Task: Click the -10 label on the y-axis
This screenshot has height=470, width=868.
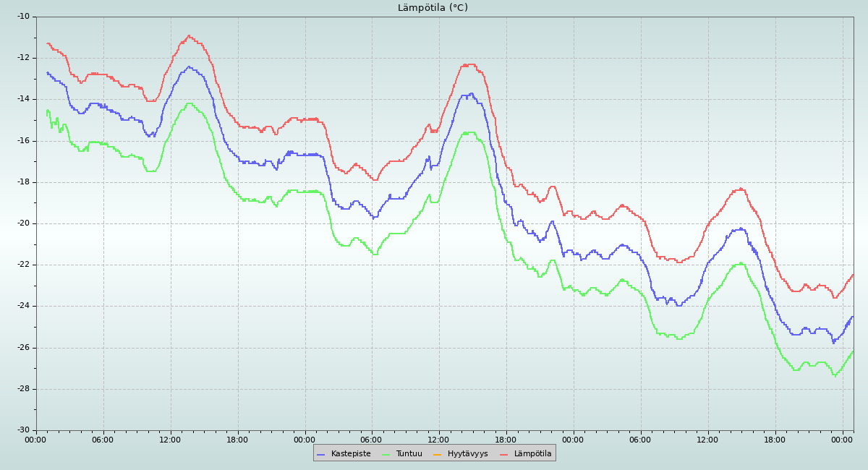Action: [x=23, y=17]
